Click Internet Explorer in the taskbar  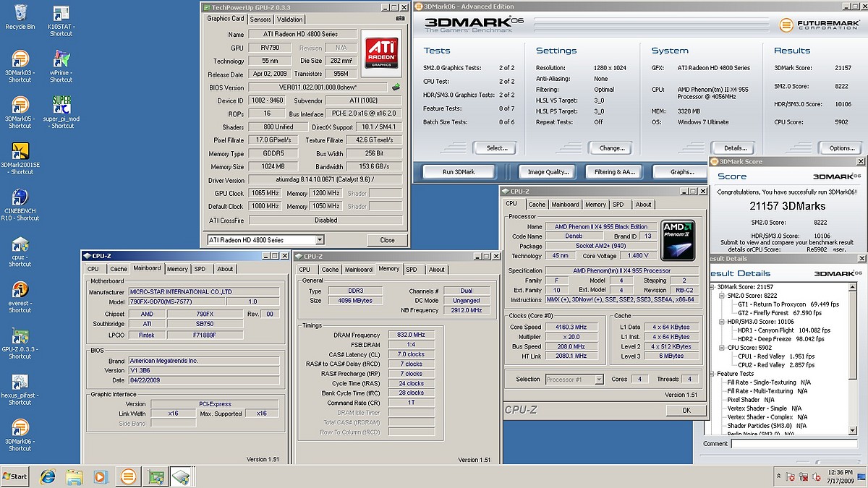coord(48,476)
